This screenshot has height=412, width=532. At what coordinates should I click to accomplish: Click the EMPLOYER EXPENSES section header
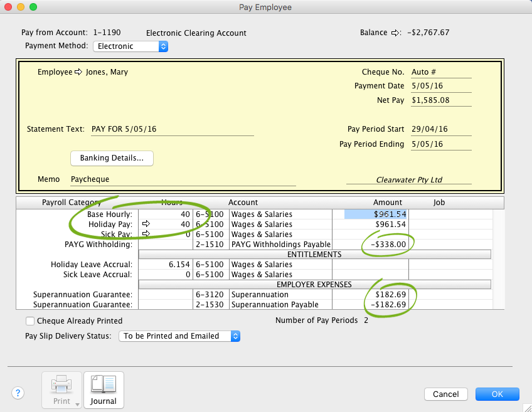314,285
